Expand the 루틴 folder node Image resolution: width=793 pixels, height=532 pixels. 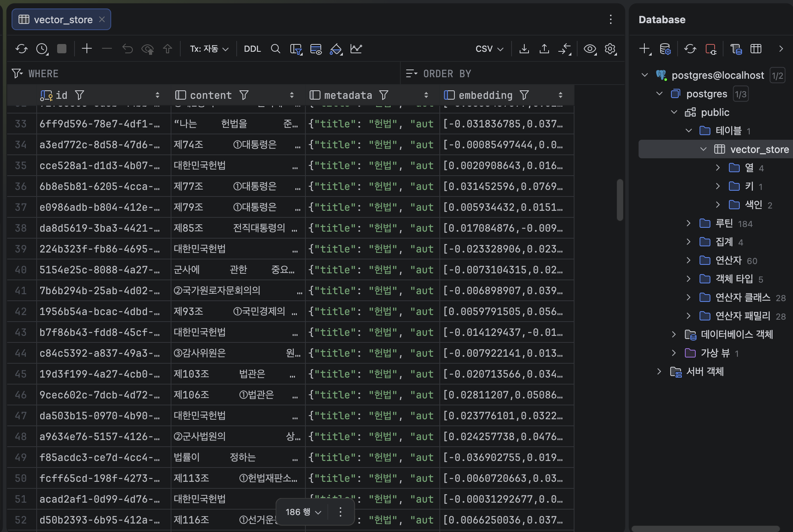pyautogui.click(x=688, y=223)
